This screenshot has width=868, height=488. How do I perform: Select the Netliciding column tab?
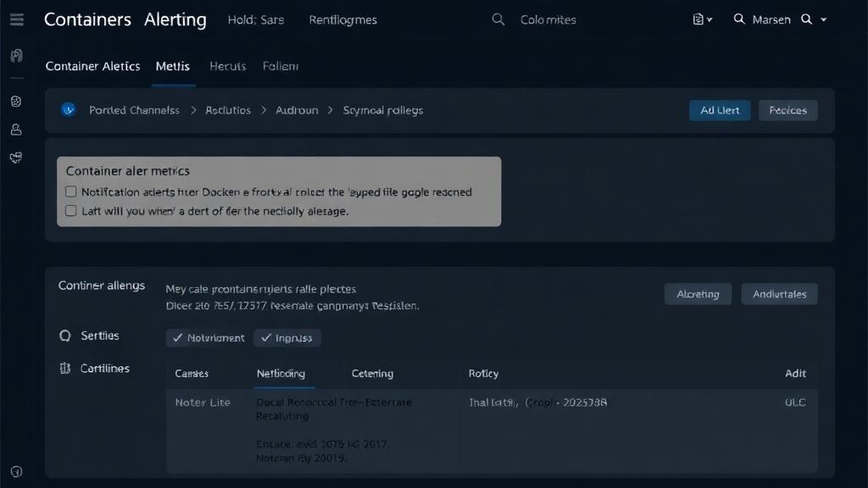point(282,373)
